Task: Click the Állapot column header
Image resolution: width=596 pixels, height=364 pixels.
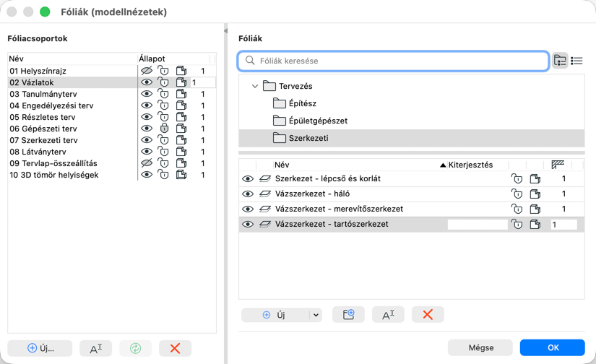Action: point(152,58)
